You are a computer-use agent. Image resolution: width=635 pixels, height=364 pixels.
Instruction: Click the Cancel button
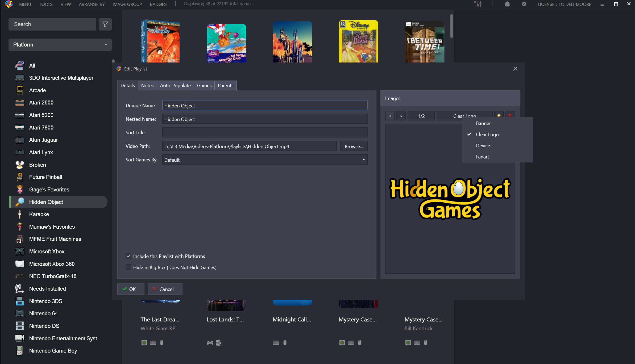click(165, 289)
